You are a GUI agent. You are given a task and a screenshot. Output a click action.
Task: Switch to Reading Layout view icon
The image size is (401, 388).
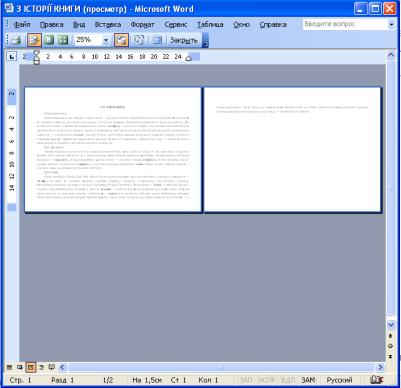coord(51,367)
